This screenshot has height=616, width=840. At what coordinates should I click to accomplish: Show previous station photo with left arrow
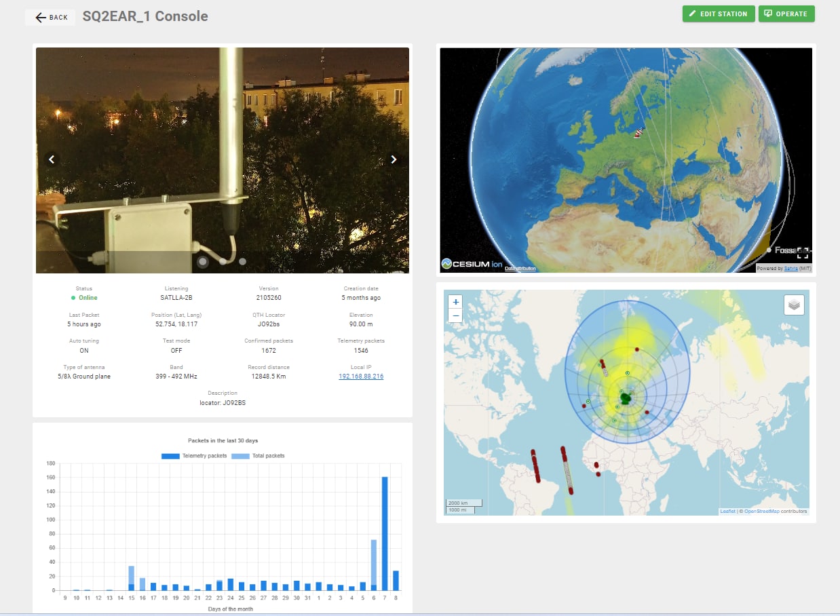52,159
